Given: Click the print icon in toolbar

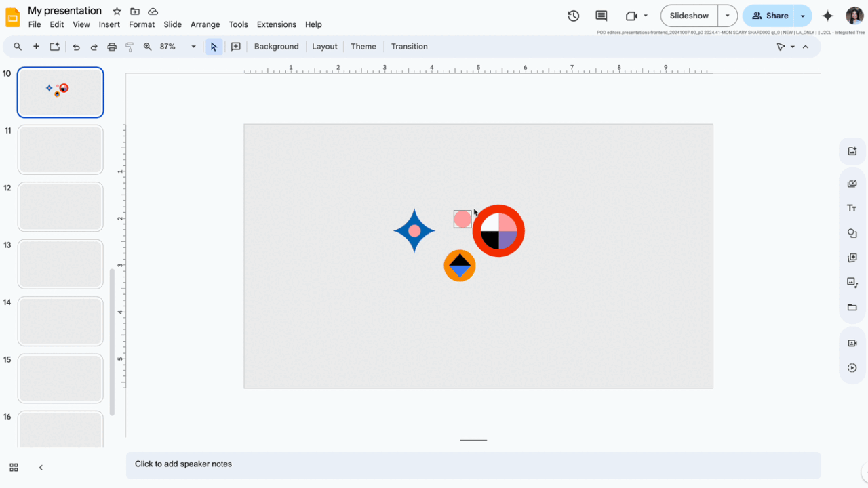Looking at the screenshot, I should tap(112, 47).
